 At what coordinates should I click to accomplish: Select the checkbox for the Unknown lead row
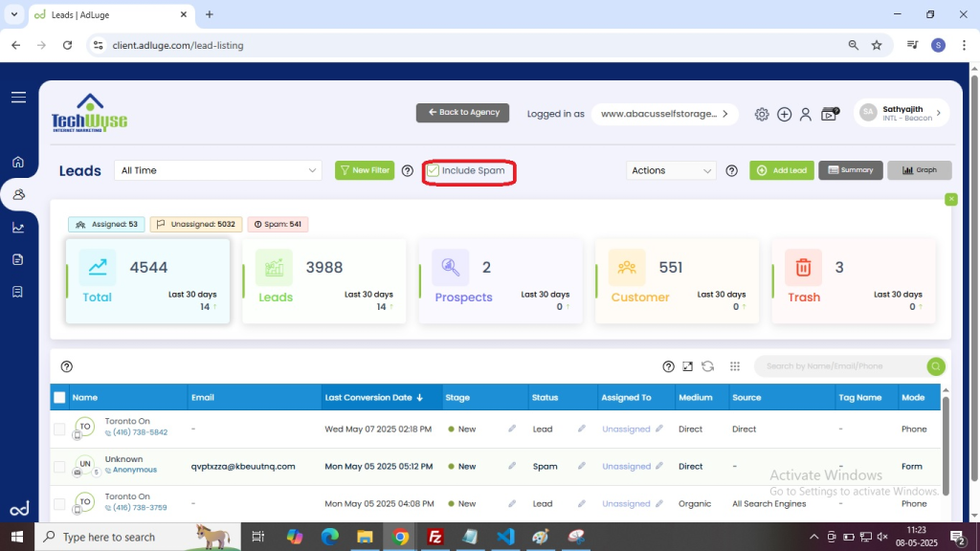tap(59, 467)
